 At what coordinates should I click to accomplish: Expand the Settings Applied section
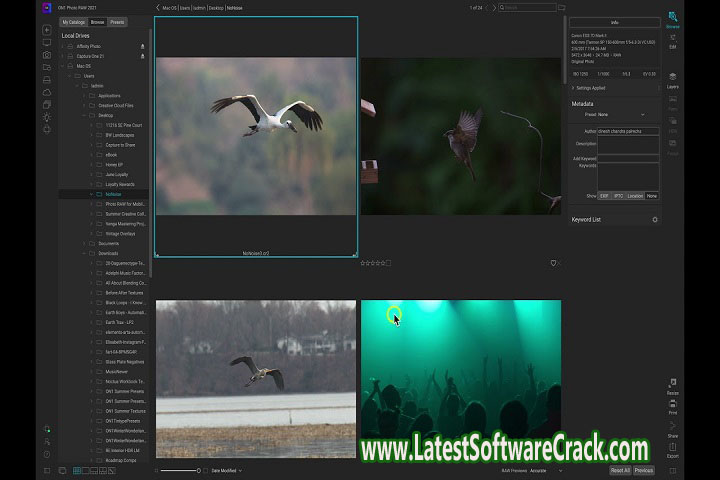(573, 88)
